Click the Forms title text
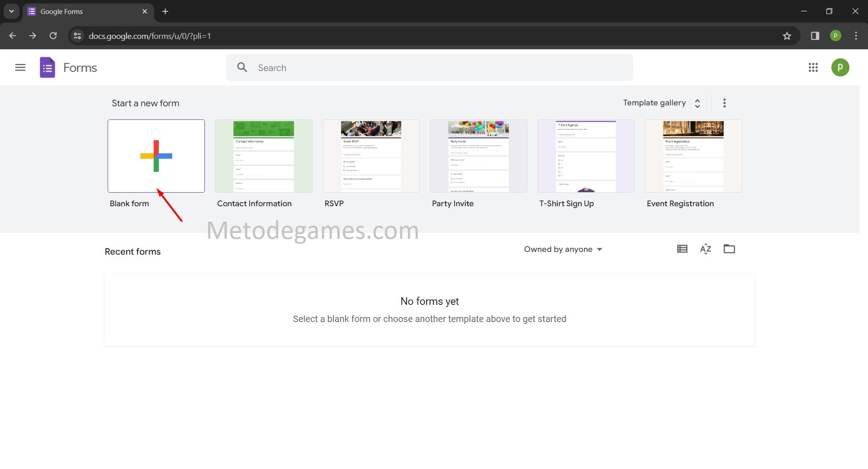This screenshot has height=469, width=868. point(80,68)
